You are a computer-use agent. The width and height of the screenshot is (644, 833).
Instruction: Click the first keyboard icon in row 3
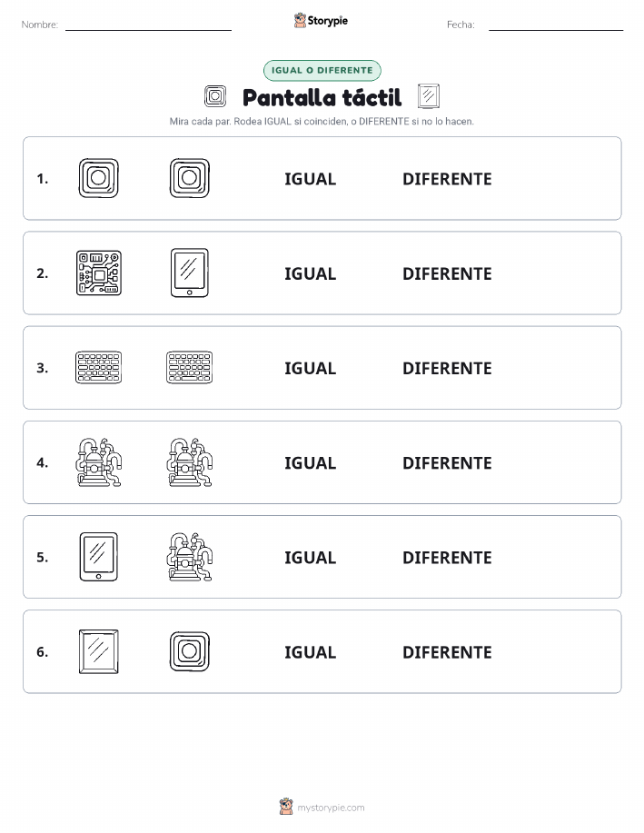tap(99, 368)
